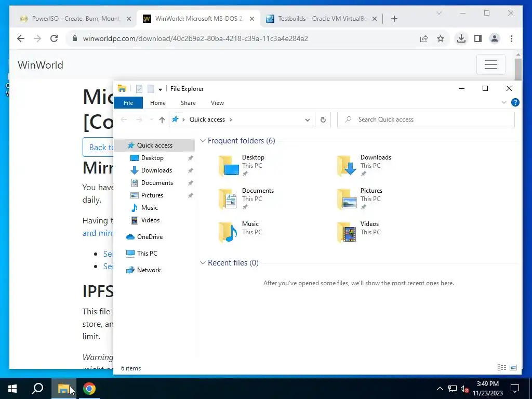Close the PowerISO browser tab

[x=129, y=19]
